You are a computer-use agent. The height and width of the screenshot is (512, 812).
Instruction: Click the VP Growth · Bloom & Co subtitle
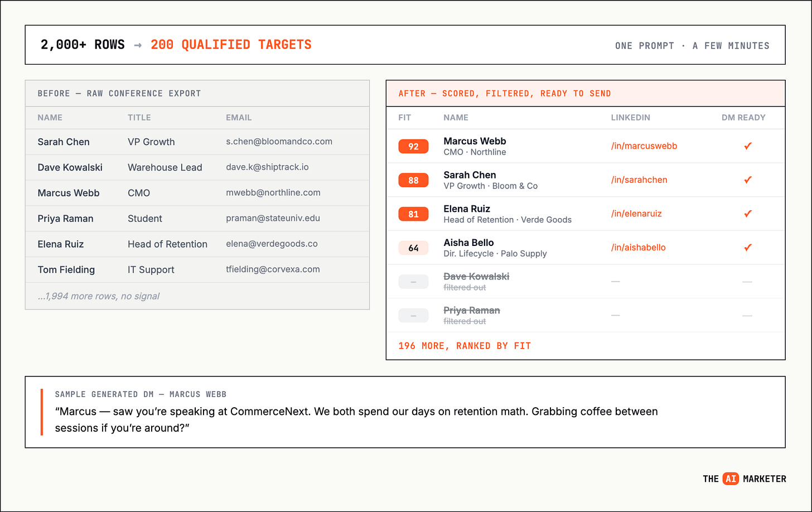point(491,186)
